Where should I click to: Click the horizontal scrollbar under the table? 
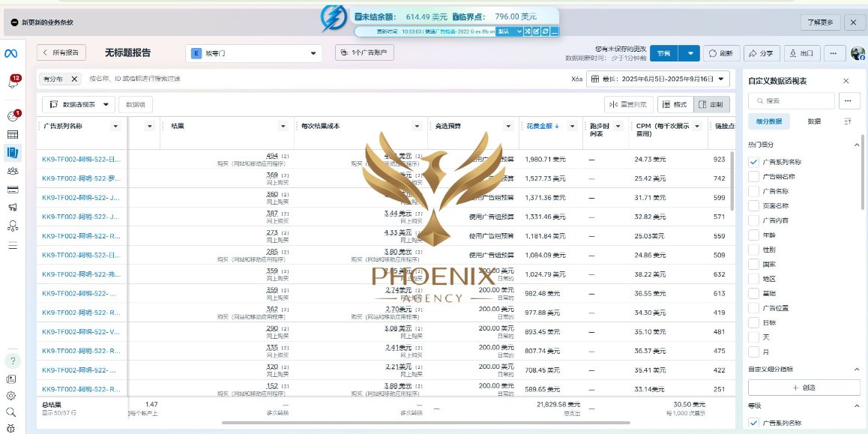[426, 424]
